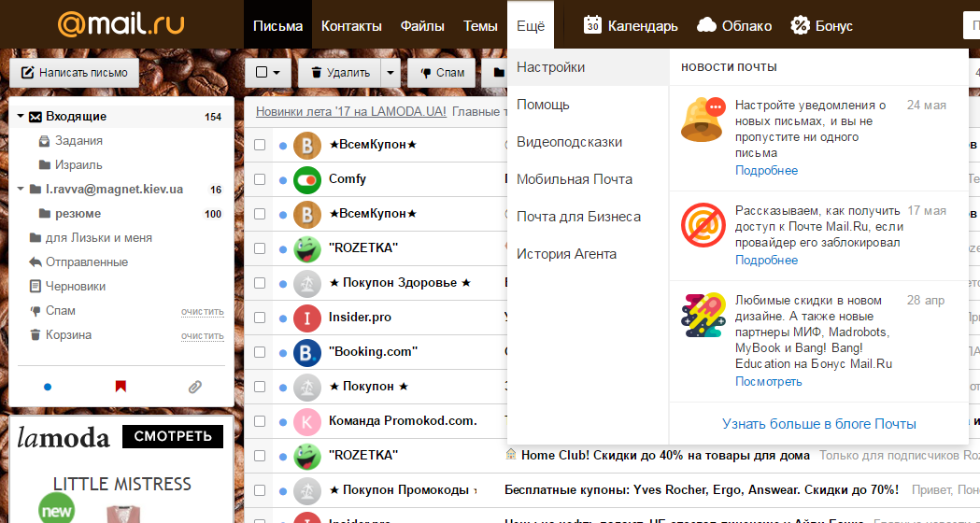Click the Команда Promokod.com avatar
Screen dimensions: 980x523
pos(306,421)
